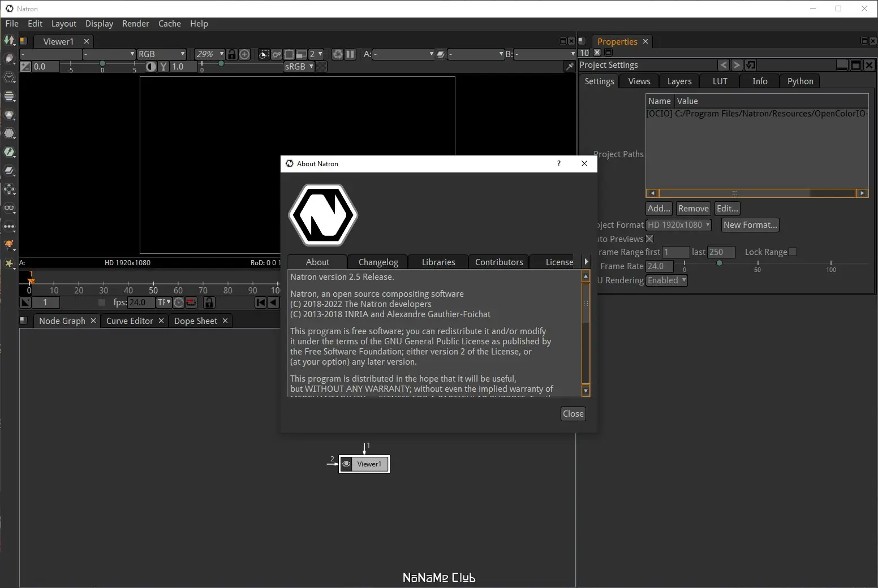The width and height of the screenshot is (878, 588).
Task: Click the gamma slider handle
Action: (x=221, y=64)
